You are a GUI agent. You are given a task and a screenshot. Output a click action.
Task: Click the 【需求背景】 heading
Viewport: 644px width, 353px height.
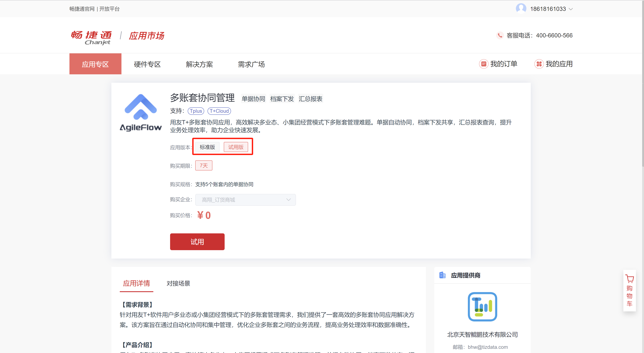[137, 305]
